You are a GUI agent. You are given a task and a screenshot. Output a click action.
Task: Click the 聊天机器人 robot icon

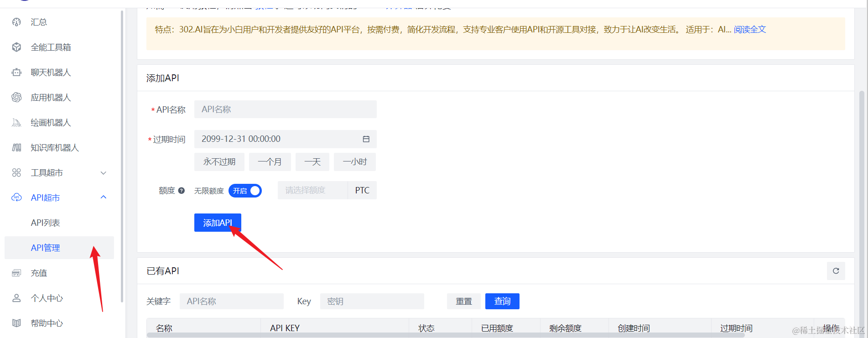pyautogui.click(x=16, y=72)
